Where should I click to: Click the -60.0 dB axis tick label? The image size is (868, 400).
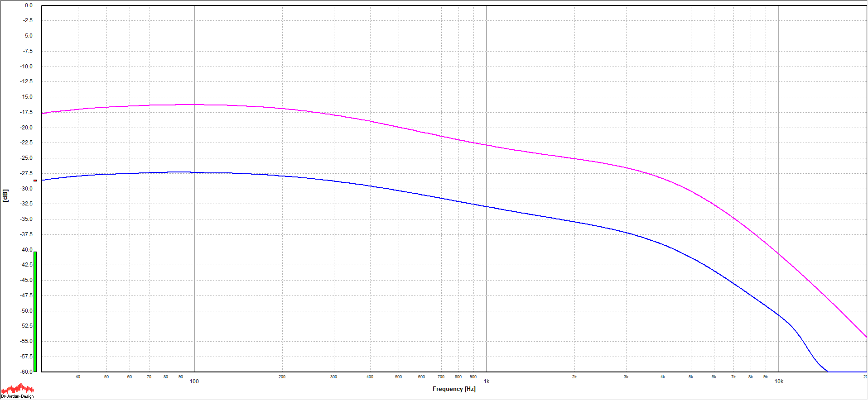(x=27, y=372)
